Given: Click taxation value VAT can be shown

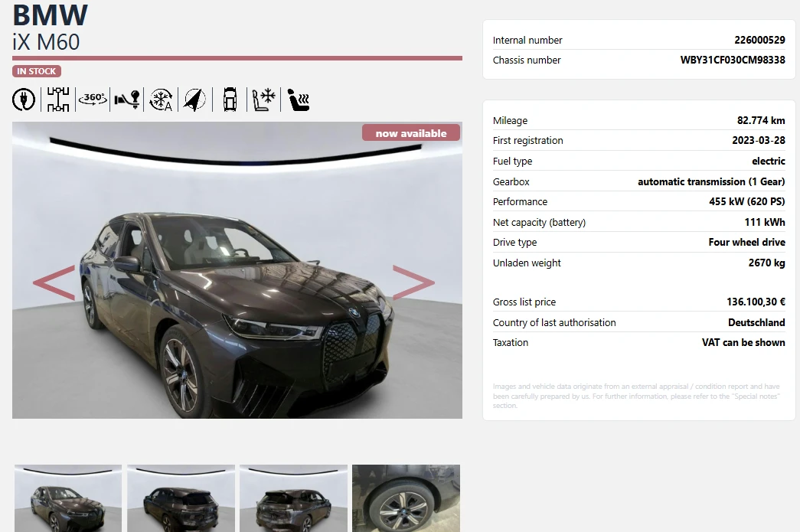Looking at the screenshot, I should click(743, 342).
